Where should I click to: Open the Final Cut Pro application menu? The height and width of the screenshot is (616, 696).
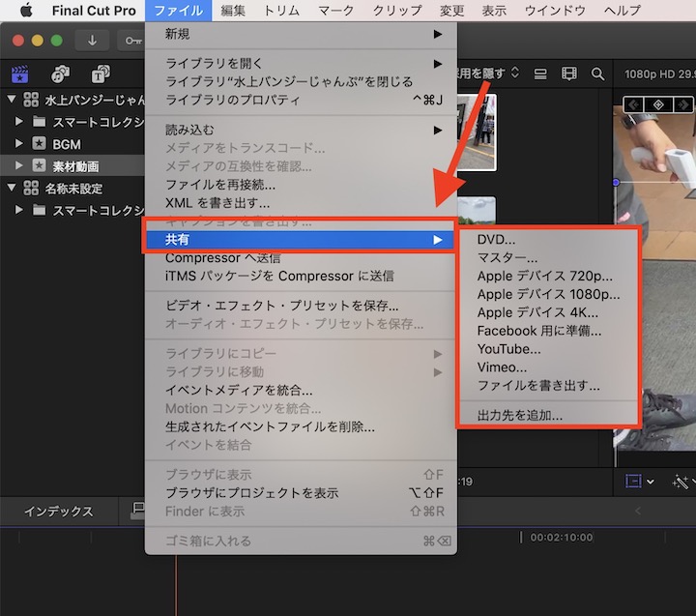(x=94, y=11)
